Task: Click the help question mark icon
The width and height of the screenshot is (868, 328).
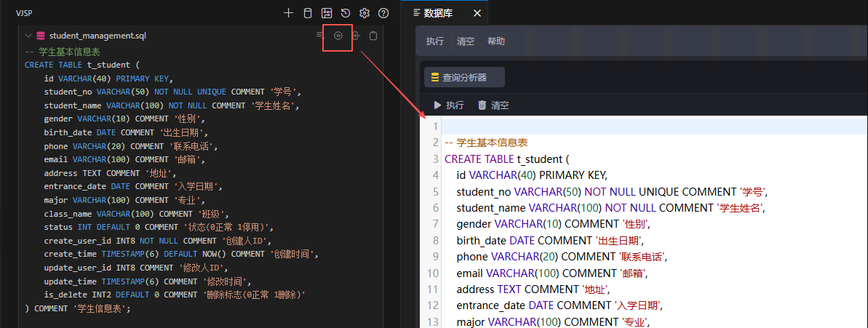Action: click(x=383, y=13)
